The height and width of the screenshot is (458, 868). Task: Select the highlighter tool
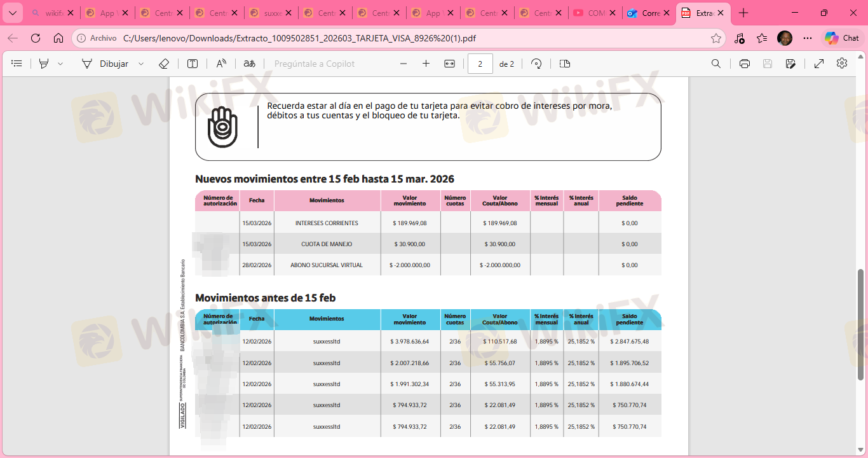point(44,64)
